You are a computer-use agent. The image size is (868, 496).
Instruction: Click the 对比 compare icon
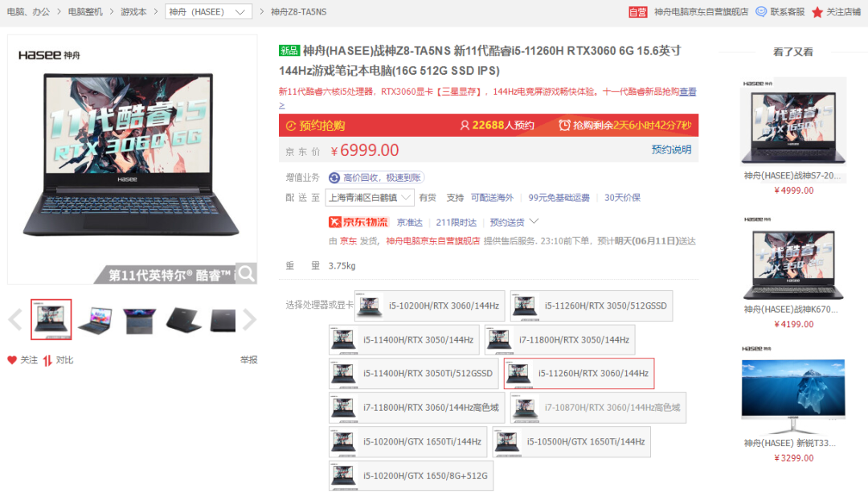tap(48, 360)
